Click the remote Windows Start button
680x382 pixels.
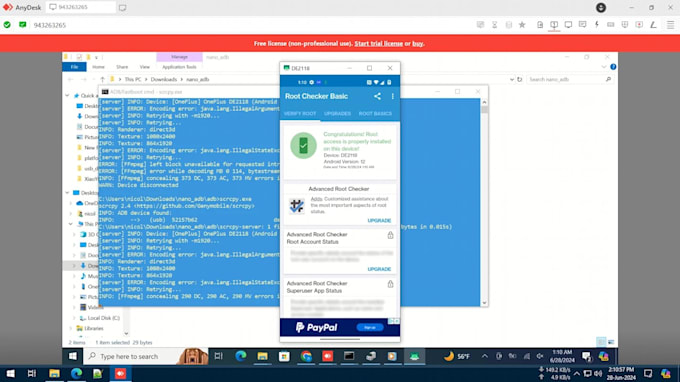[x=72, y=356]
